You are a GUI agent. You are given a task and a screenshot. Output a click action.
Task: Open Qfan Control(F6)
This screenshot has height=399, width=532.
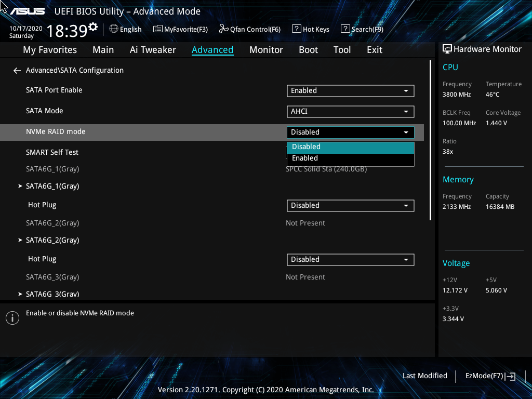[250, 29]
